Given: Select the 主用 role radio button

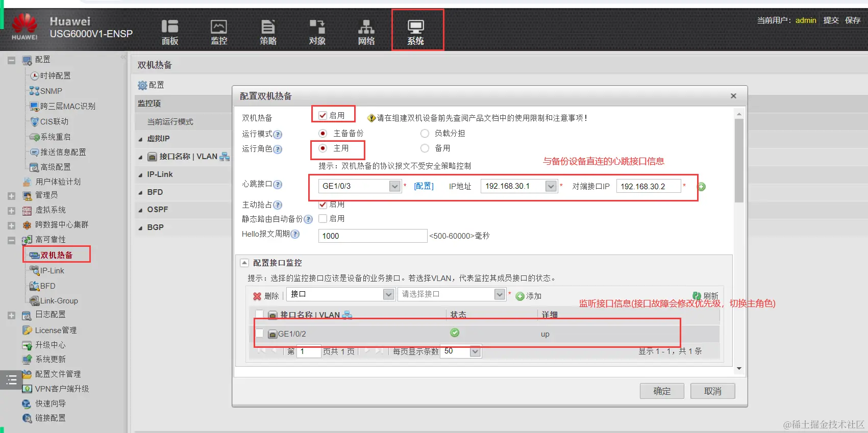Looking at the screenshot, I should 323,148.
